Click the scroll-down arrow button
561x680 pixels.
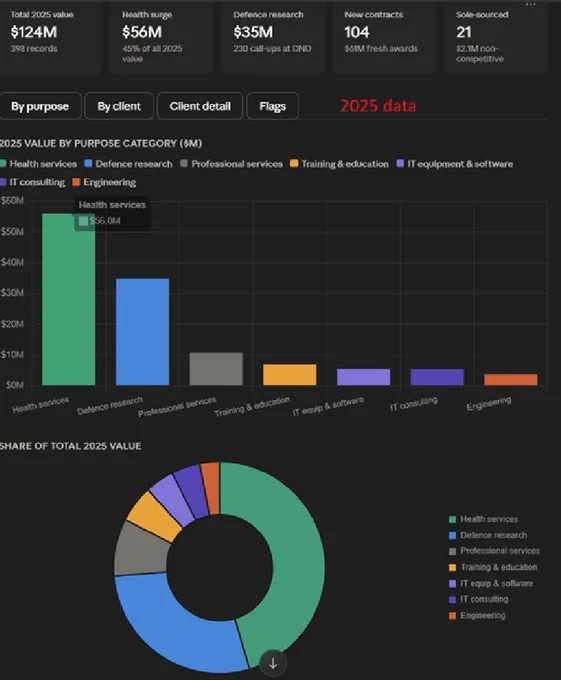tap(273, 663)
